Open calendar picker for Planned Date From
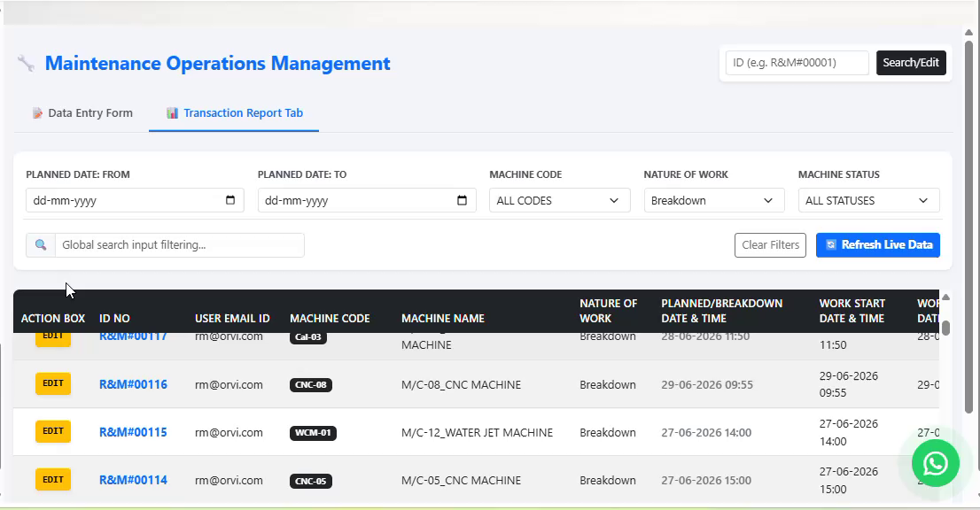The height and width of the screenshot is (510, 980). 230,200
